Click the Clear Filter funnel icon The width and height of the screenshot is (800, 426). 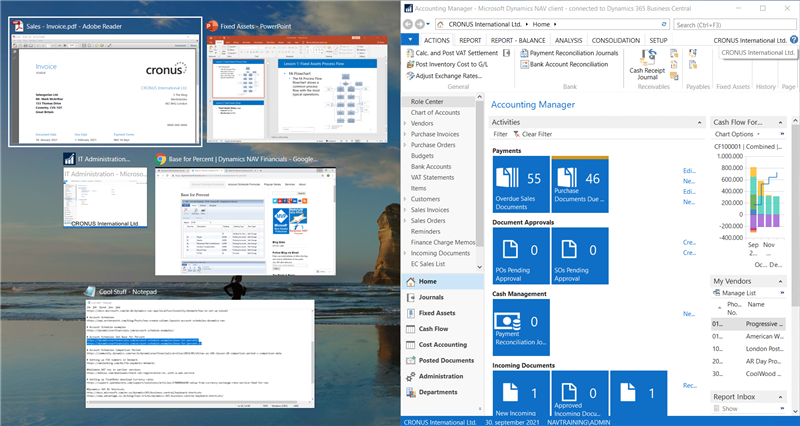(516, 134)
